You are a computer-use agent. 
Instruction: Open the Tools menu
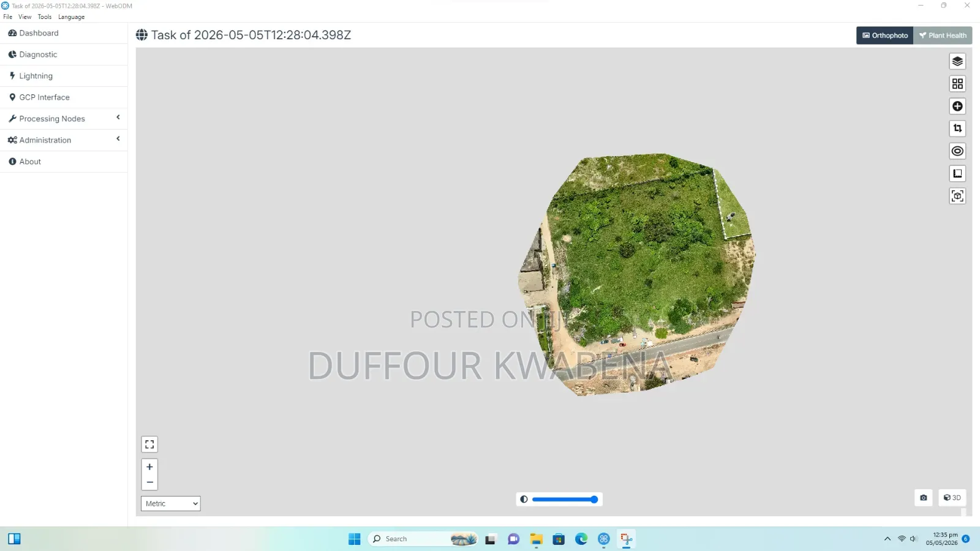45,17
